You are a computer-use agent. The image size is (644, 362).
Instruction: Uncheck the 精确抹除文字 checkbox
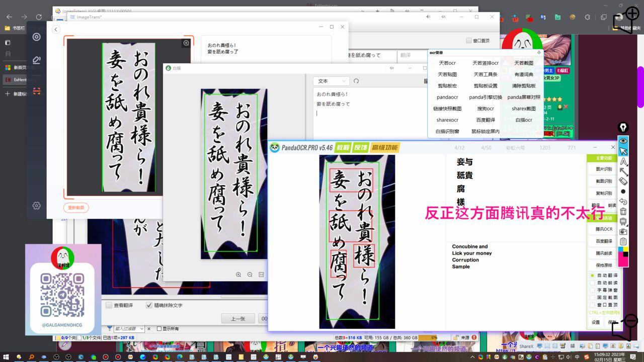[149, 305]
